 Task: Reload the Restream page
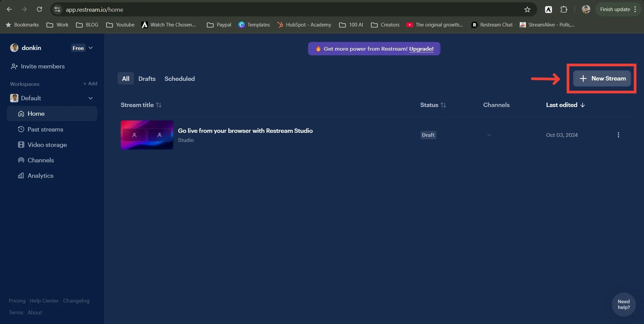click(x=39, y=9)
